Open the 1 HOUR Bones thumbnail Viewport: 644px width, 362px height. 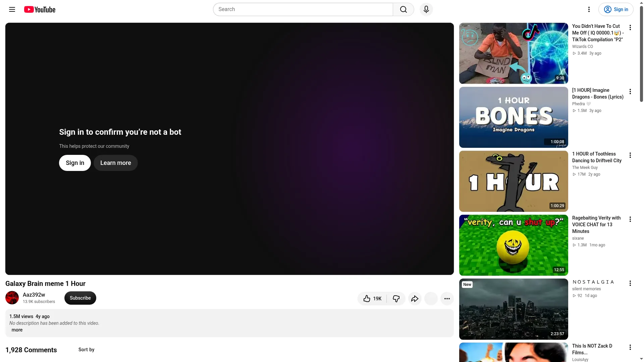[514, 117]
